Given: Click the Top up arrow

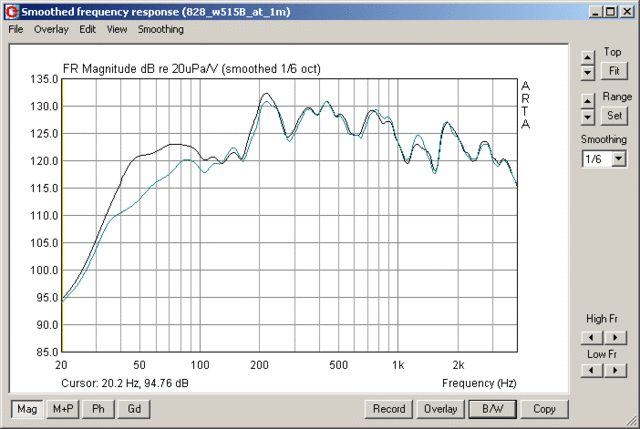Looking at the screenshot, I should tap(587, 58).
